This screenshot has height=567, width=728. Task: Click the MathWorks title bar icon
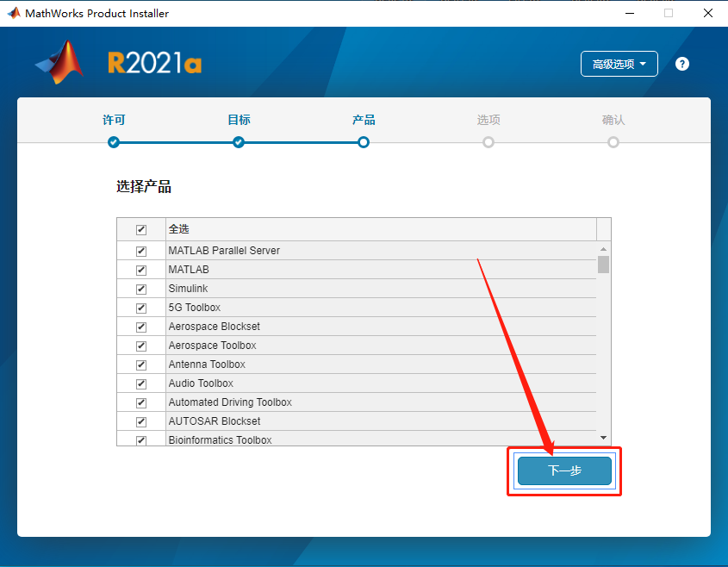[14, 13]
